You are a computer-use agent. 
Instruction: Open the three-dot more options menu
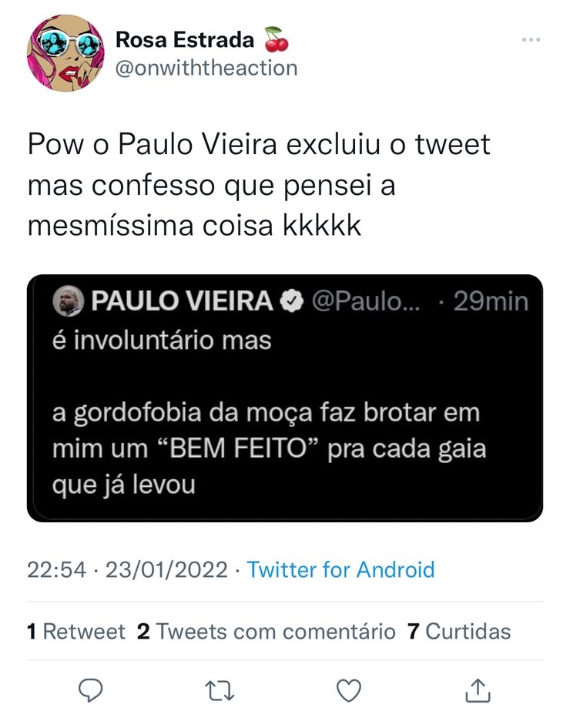531,39
